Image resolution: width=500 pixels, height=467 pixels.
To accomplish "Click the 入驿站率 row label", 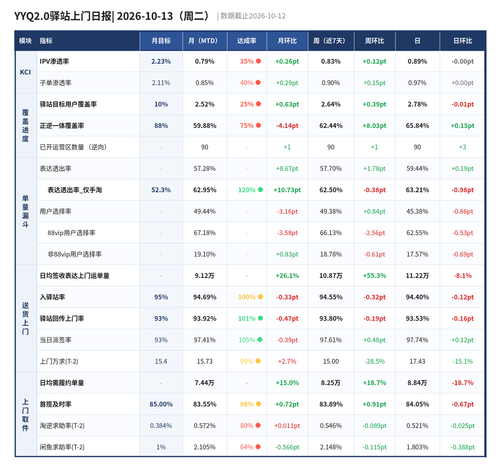I will point(53,297).
